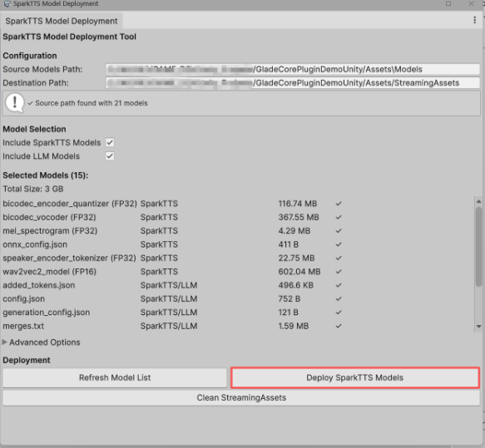Click the 367.55 MB size value
Image resolution: width=485 pixels, height=448 pixels.
tap(299, 217)
